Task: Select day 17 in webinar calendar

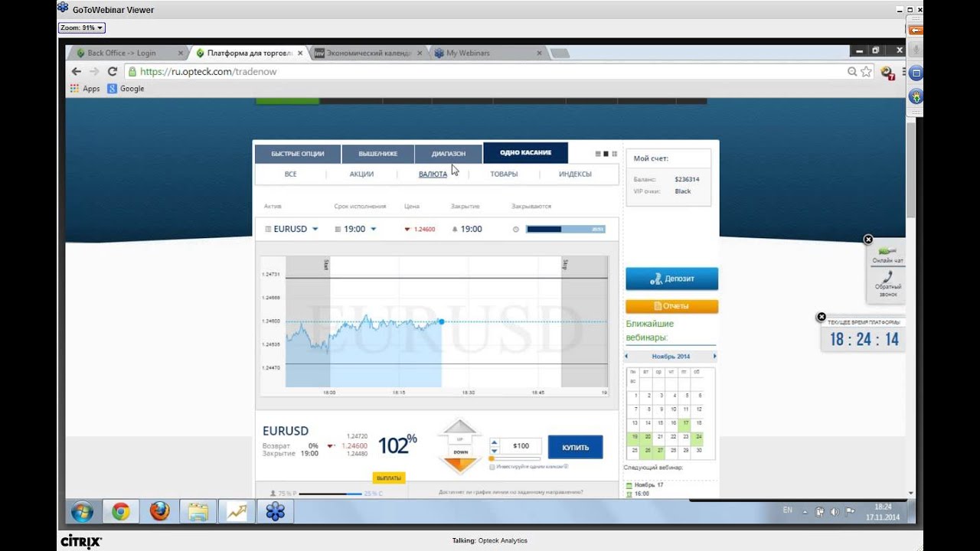Action: [x=686, y=423]
